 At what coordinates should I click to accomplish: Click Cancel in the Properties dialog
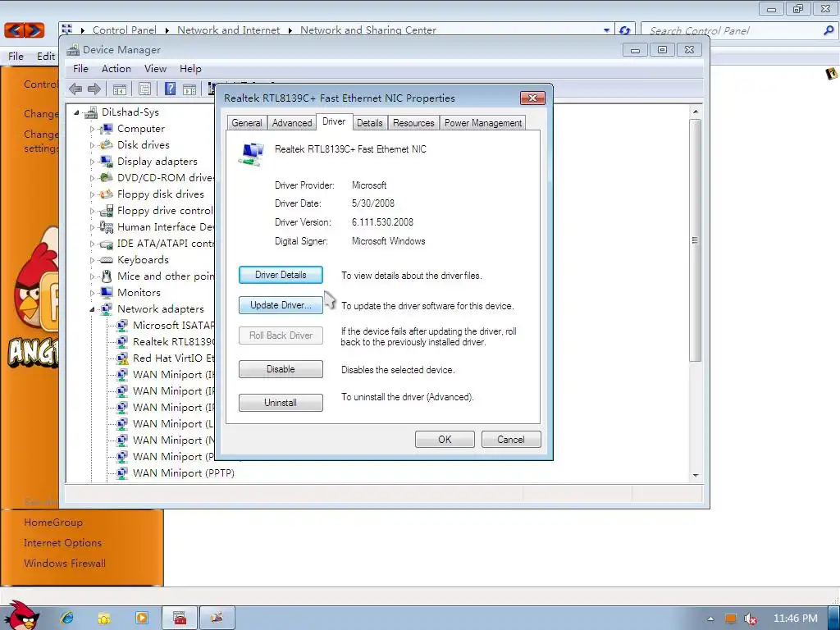[511, 440]
